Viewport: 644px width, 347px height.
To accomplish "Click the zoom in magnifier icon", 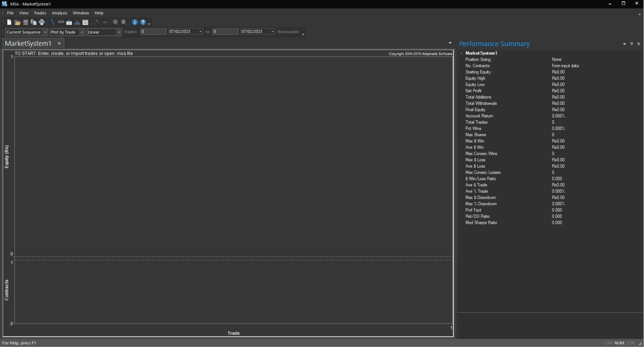I will click(x=116, y=22).
